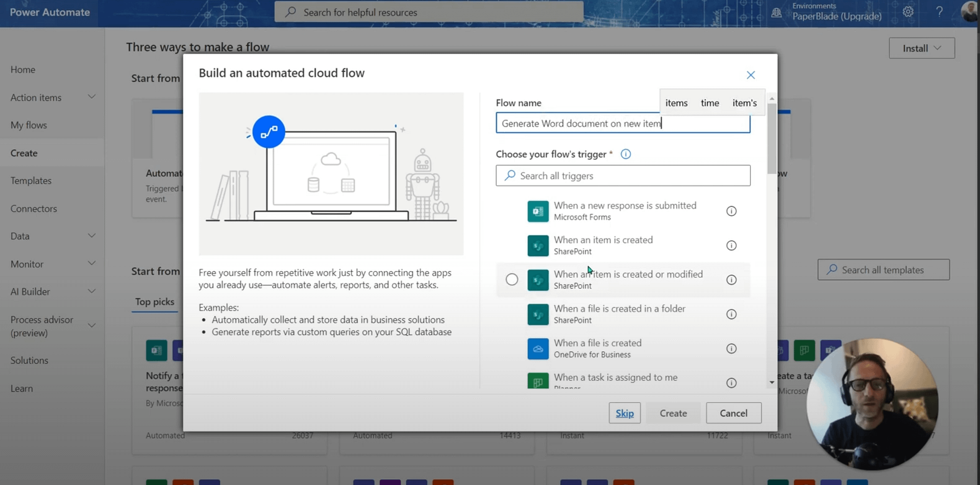Select the When an item is created or modified radio button

[512, 280]
